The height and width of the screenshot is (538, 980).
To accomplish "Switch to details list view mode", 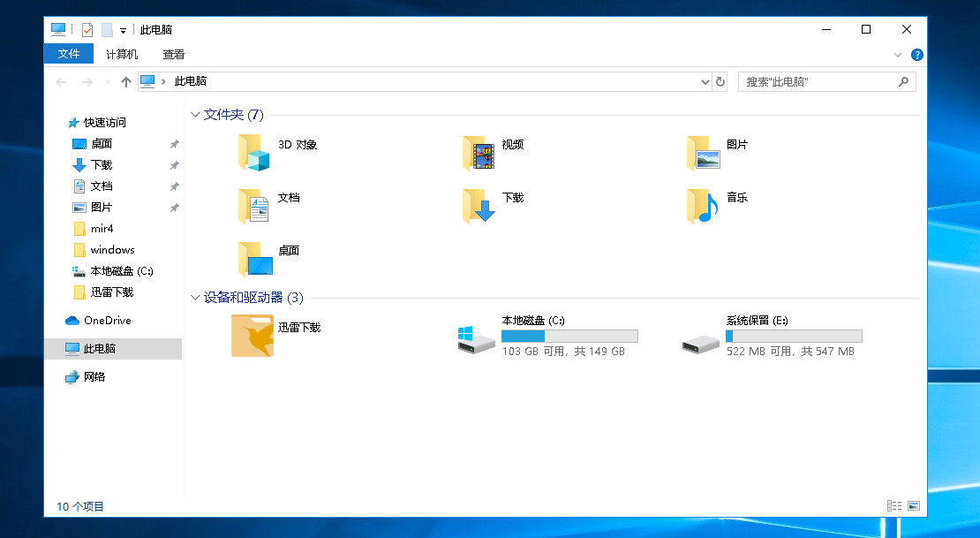I will coord(894,506).
